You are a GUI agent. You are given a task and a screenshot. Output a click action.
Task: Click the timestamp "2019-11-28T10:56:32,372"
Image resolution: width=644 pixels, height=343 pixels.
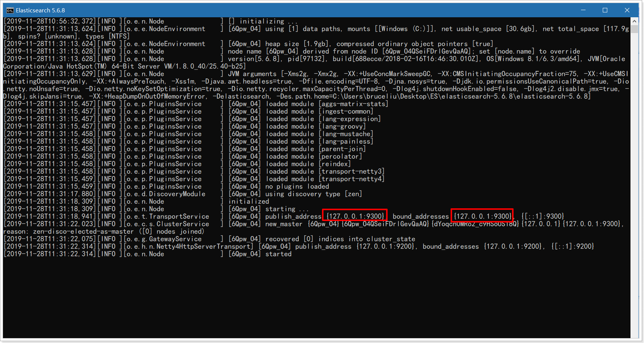(50, 21)
